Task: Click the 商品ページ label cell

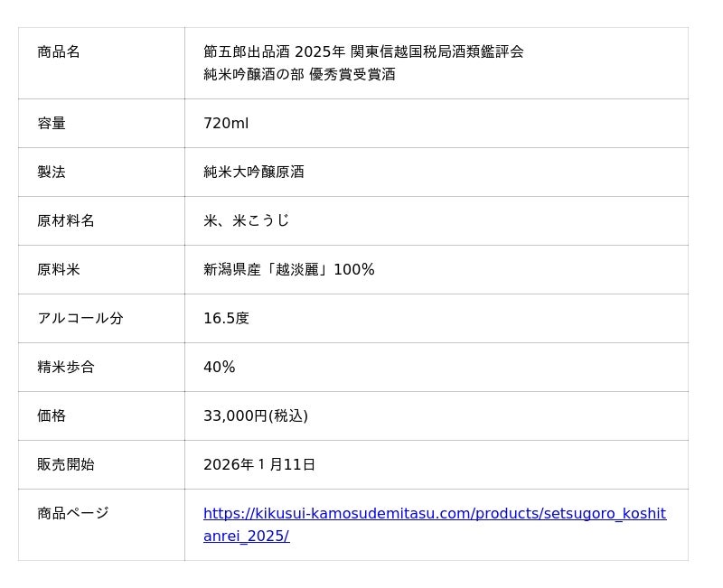Action: [73, 514]
